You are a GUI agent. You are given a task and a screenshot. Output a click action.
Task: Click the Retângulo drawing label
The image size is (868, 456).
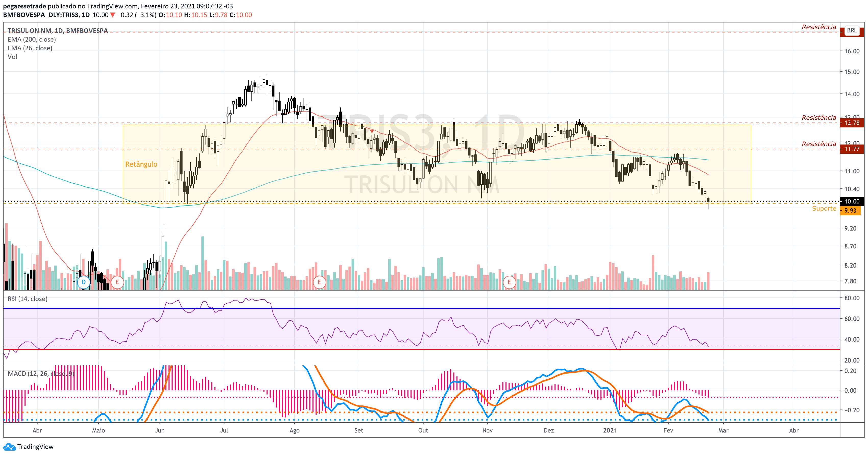[141, 164]
